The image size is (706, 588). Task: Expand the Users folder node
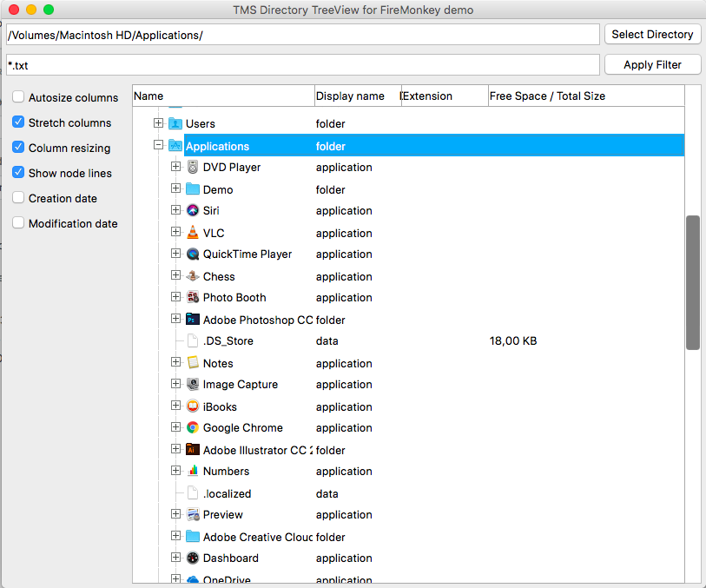pyautogui.click(x=158, y=123)
